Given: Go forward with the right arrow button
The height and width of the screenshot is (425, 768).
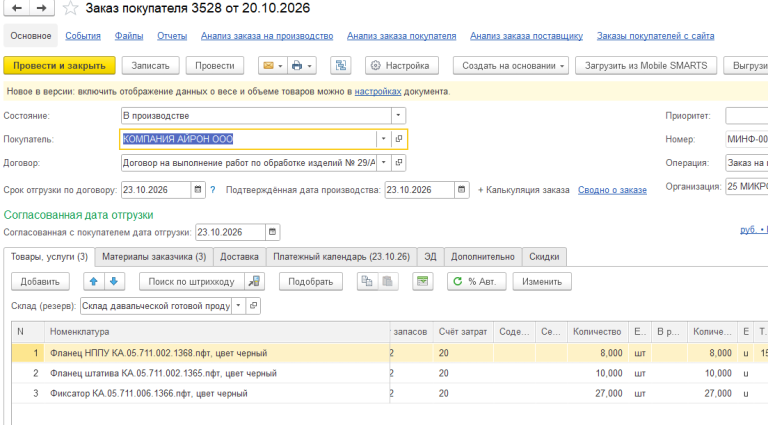Looking at the screenshot, I should [x=42, y=8].
